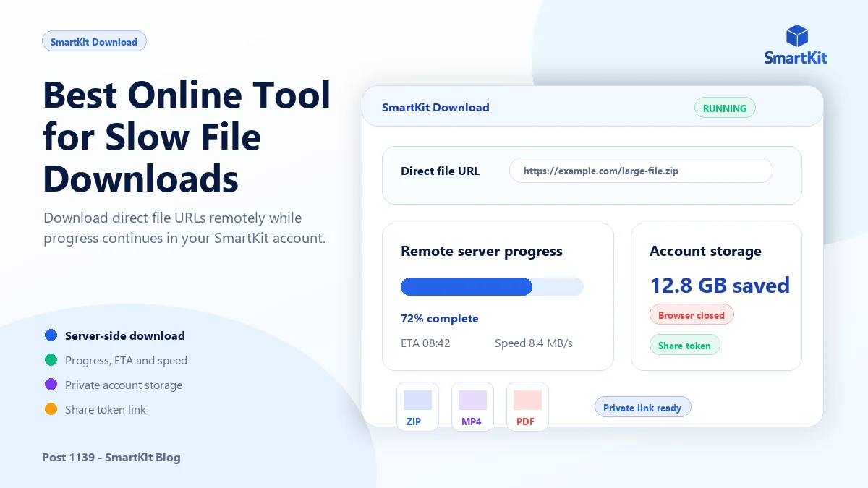Click the 72% complete text

tap(440, 318)
